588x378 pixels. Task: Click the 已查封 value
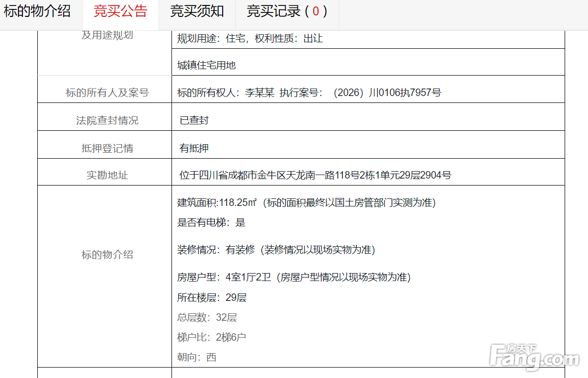pos(194,120)
